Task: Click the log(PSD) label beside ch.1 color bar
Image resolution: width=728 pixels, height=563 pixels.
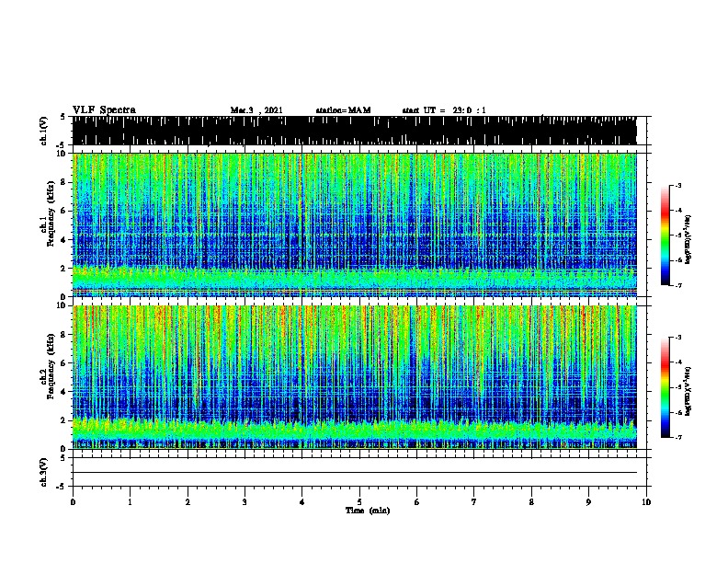Action: (x=688, y=239)
